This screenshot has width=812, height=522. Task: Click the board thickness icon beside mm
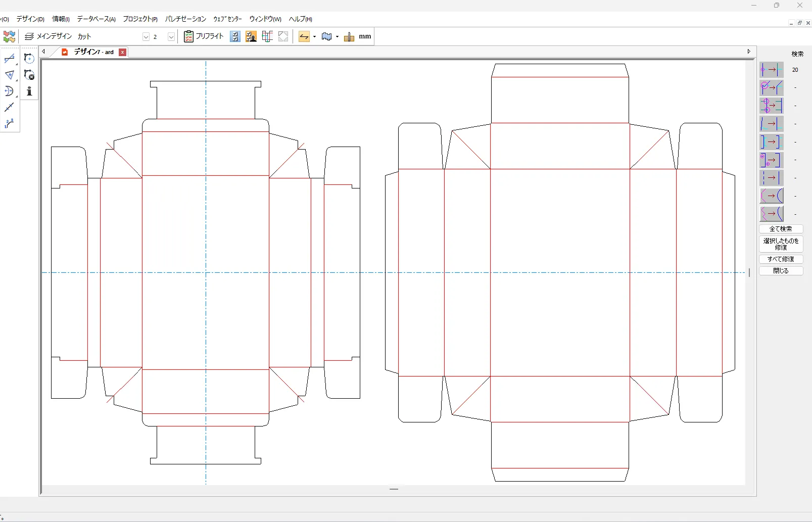click(349, 36)
